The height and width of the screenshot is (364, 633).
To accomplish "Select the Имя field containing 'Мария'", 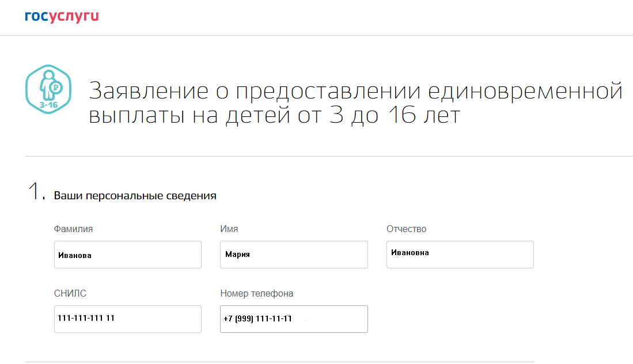I will click(293, 254).
